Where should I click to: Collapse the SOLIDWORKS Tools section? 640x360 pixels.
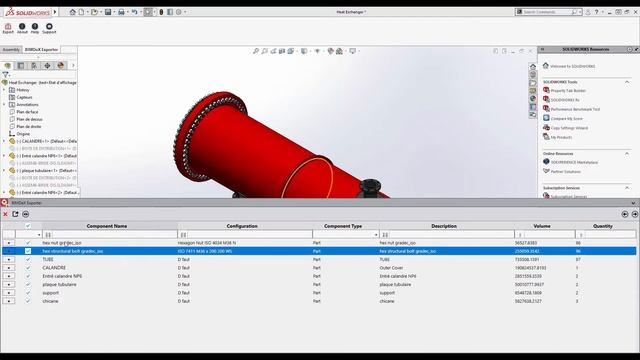point(627,82)
